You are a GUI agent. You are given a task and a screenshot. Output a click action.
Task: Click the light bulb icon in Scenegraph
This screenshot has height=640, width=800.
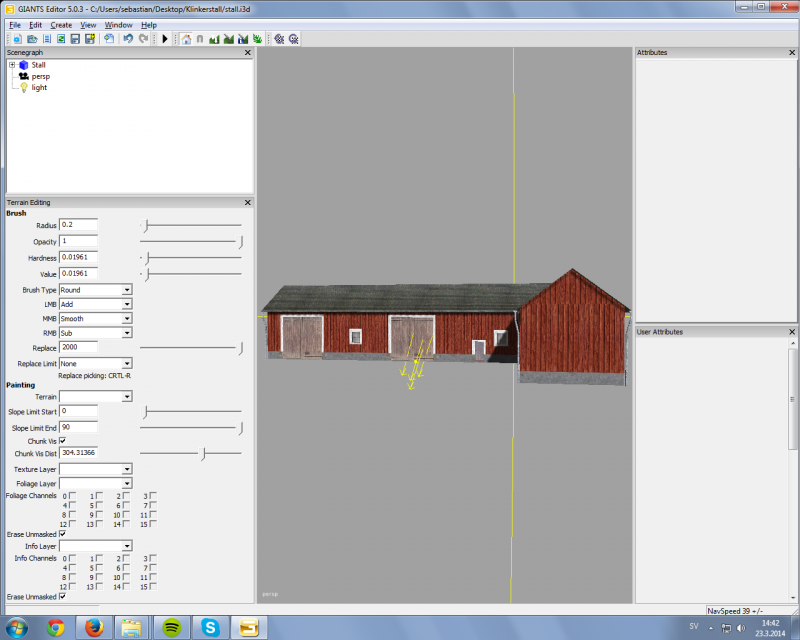click(x=24, y=88)
